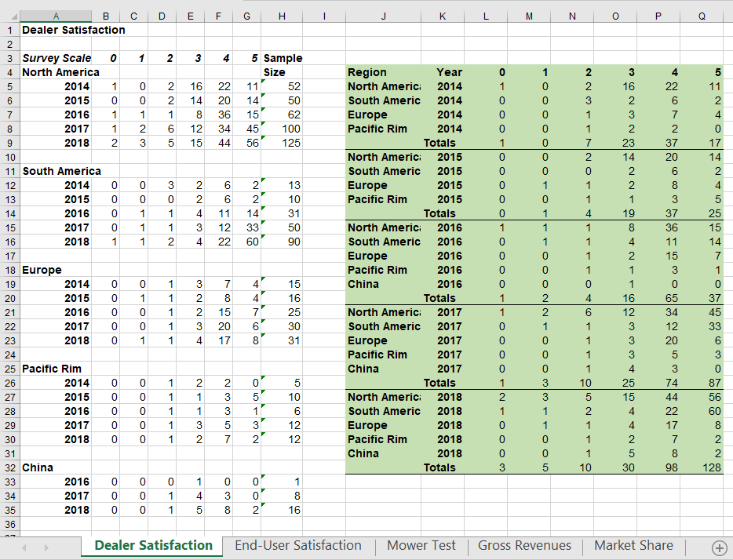Open the Mower Test sheet
This screenshot has height=560, width=733.
tap(421, 545)
